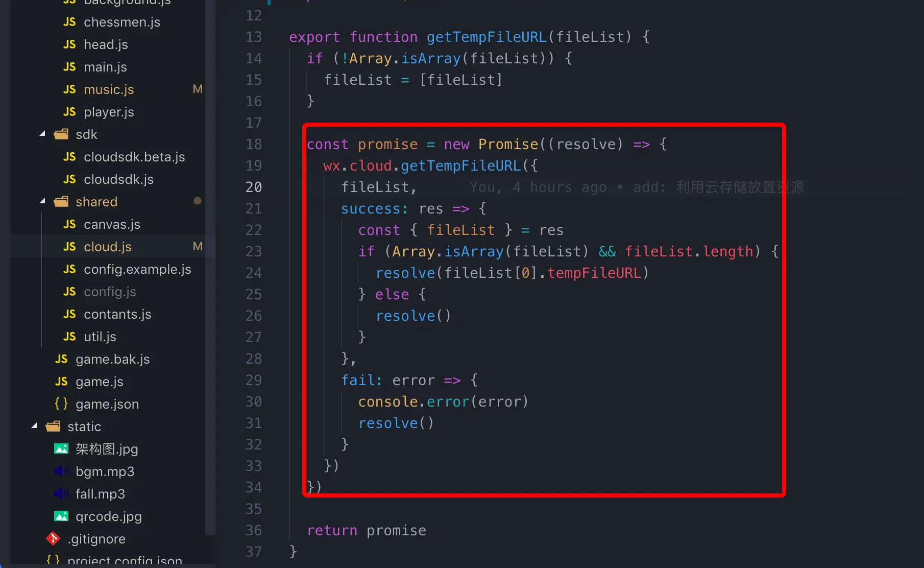
Task: Open the music.js file name
Action: tap(109, 89)
